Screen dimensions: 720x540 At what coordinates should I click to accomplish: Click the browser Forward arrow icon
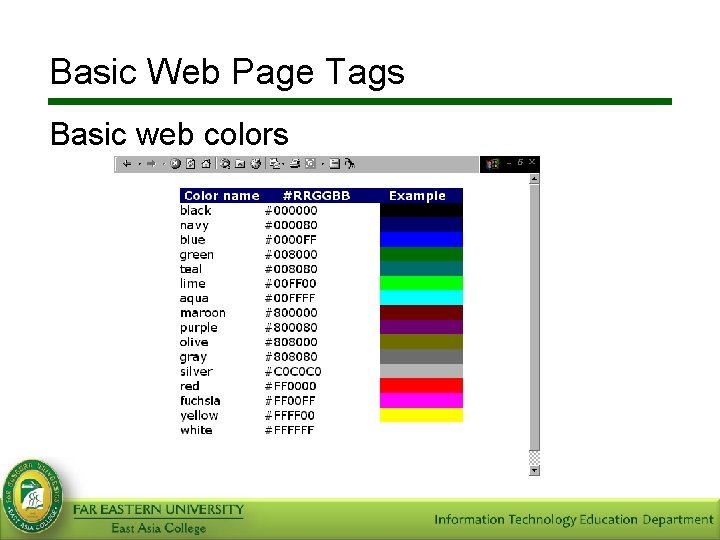tap(152, 163)
